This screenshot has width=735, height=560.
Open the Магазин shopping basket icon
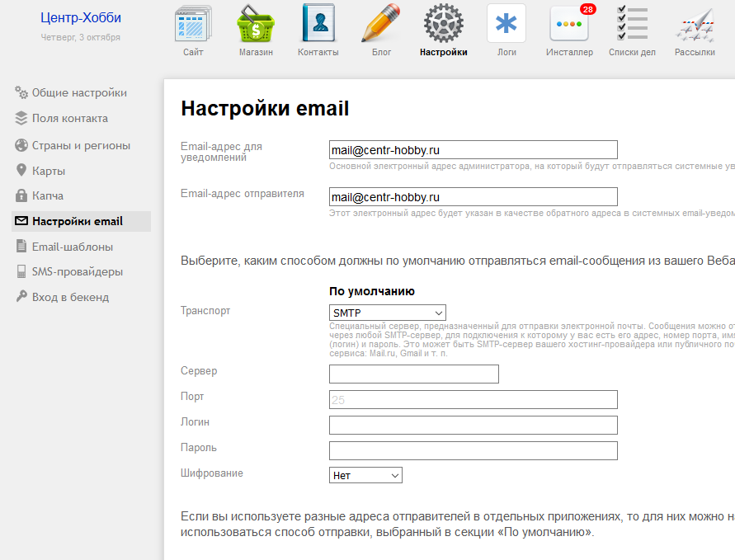(256, 25)
